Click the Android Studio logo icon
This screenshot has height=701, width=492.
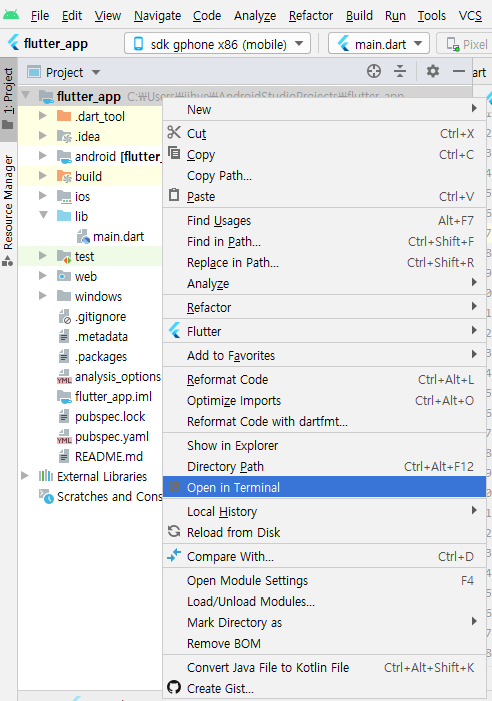pos(11,15)
